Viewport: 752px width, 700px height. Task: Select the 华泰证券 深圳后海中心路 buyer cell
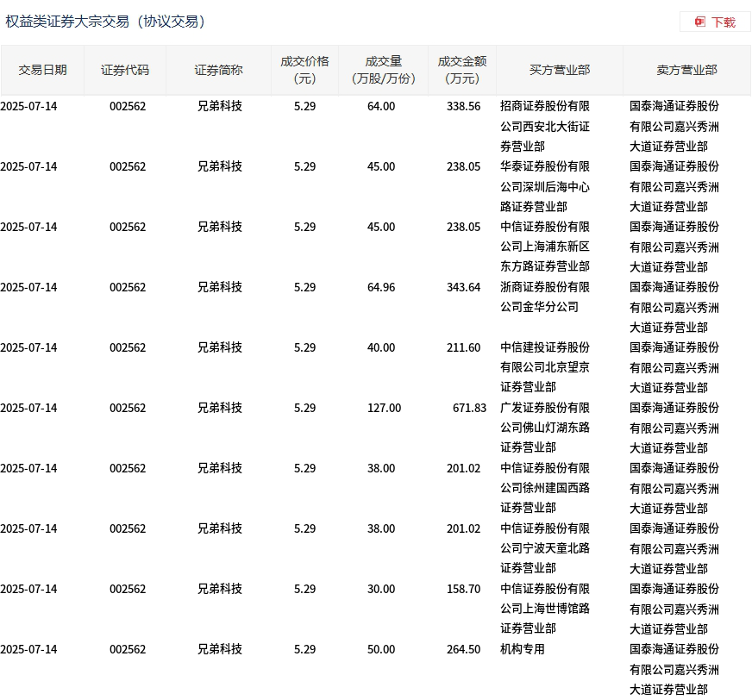[x=545, y=186]
